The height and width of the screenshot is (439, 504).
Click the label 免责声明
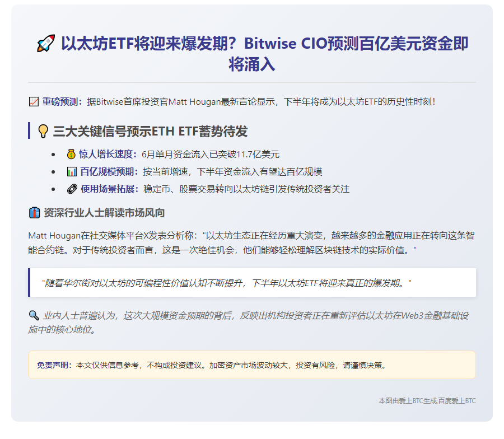click(53, 365)
